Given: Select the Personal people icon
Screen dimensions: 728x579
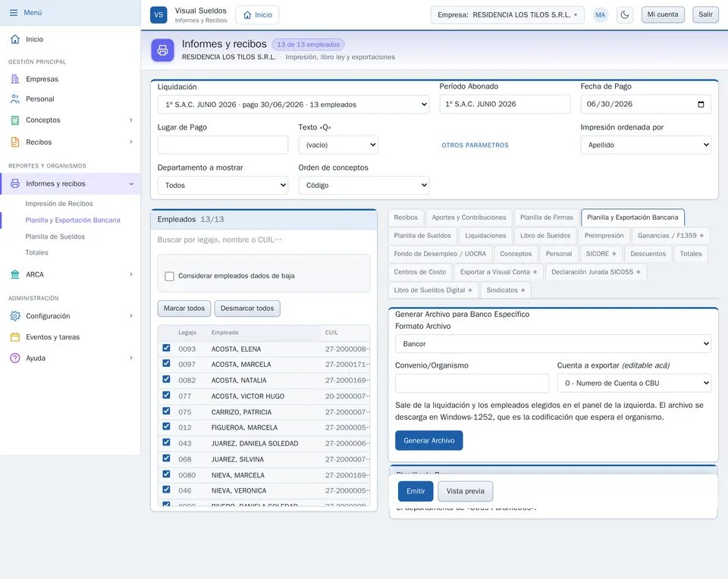Looking at the screenshot, I should 15,99.
